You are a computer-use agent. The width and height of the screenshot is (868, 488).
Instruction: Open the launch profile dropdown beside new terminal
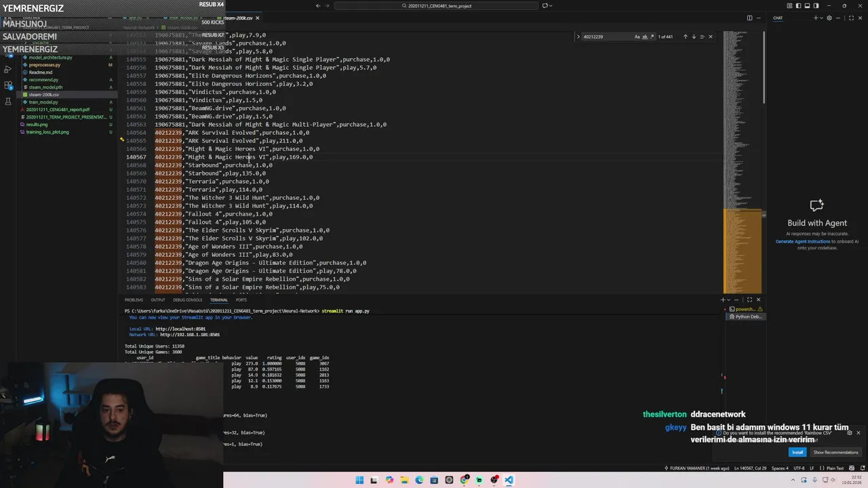729,300
